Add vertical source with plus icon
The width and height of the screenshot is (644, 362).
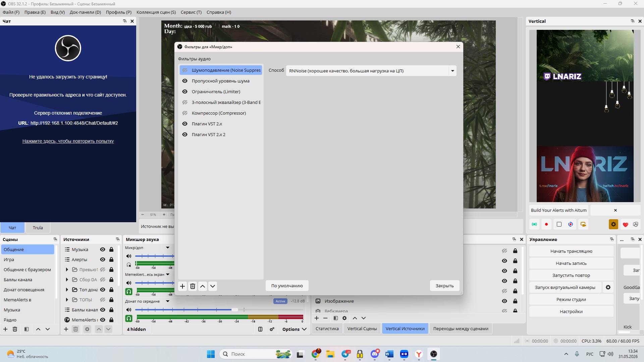pos(317,318)
